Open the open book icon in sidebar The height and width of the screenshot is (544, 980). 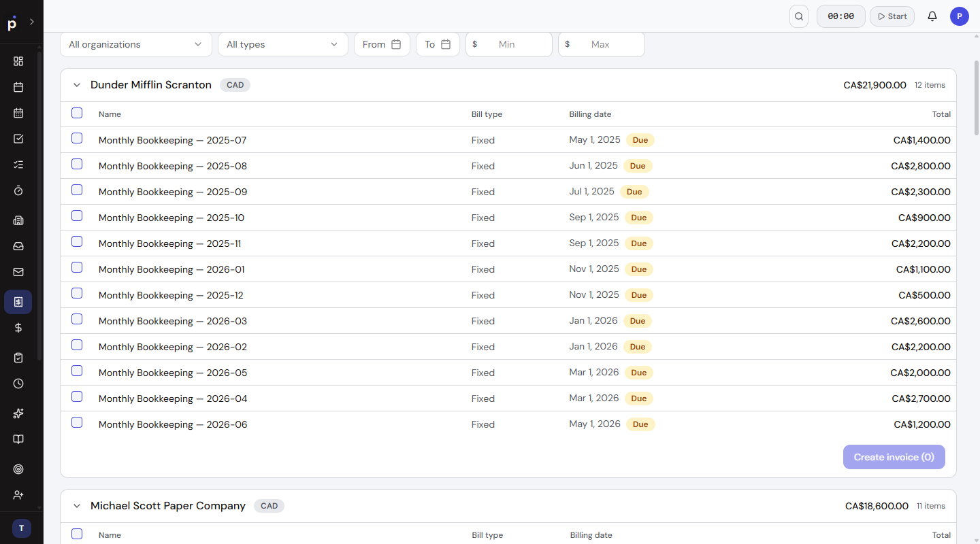18,439
